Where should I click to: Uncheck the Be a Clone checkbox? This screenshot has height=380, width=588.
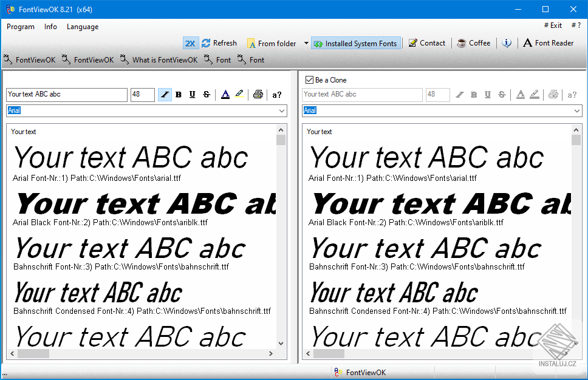pyautogui.click(x=309, y=80)
